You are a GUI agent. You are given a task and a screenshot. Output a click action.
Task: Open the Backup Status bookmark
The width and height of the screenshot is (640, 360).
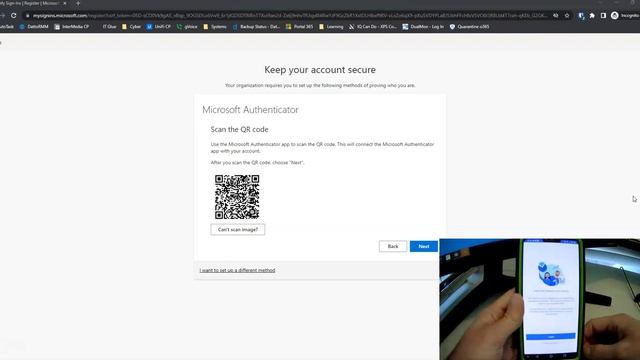pos(256,27)
